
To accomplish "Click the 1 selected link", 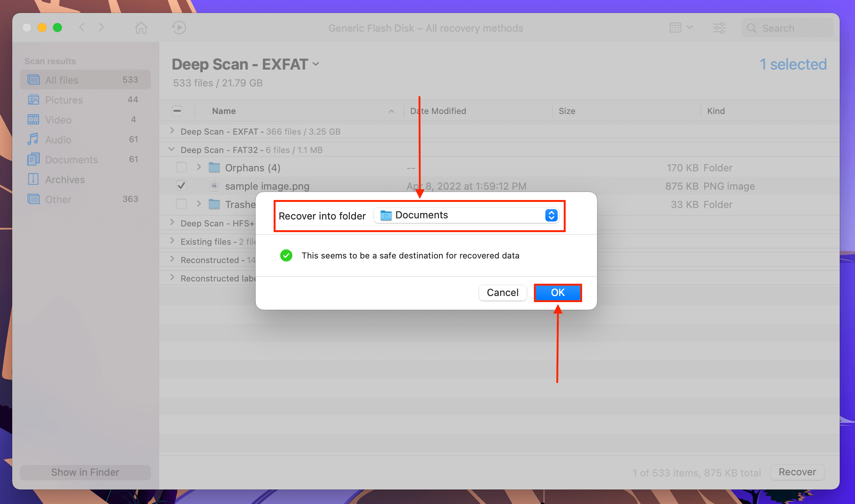I will pos(793,64).
